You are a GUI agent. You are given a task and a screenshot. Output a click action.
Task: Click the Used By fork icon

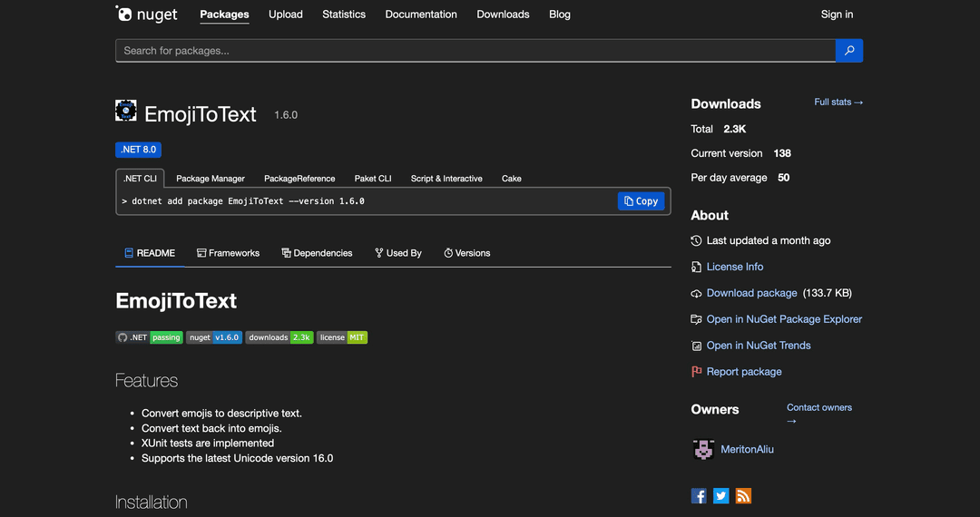(x=378, y=253)
